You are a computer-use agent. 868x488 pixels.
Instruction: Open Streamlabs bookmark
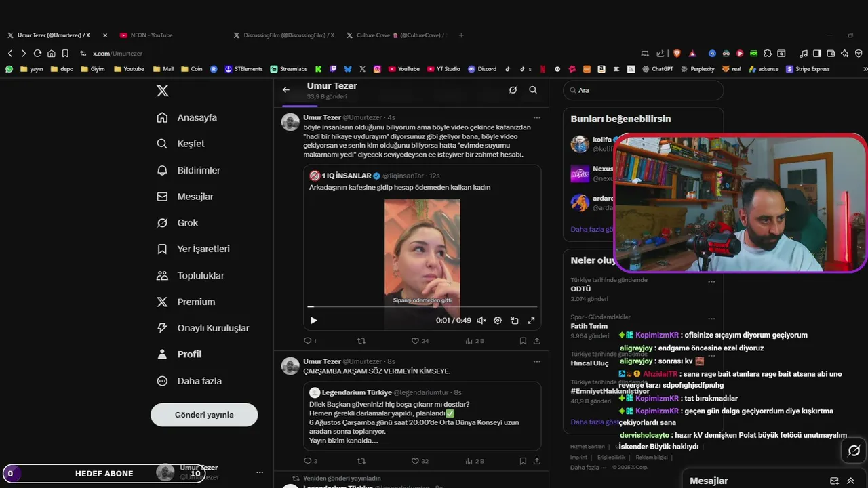(x=288, y=69)
